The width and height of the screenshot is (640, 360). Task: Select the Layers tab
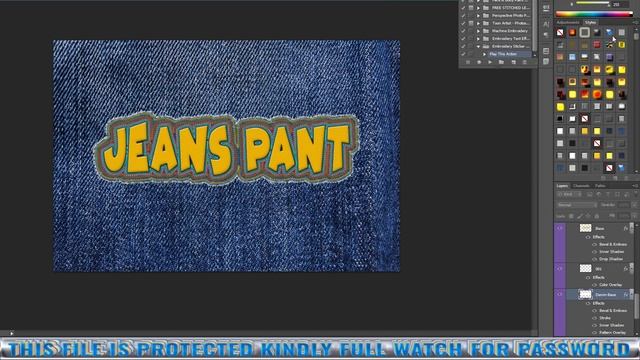click(562, 186)
